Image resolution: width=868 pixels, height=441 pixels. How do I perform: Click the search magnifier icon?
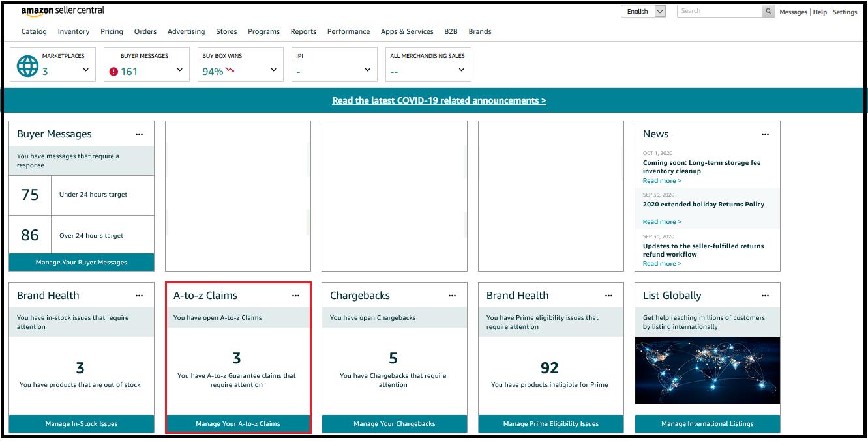click(x=769, y=11)
